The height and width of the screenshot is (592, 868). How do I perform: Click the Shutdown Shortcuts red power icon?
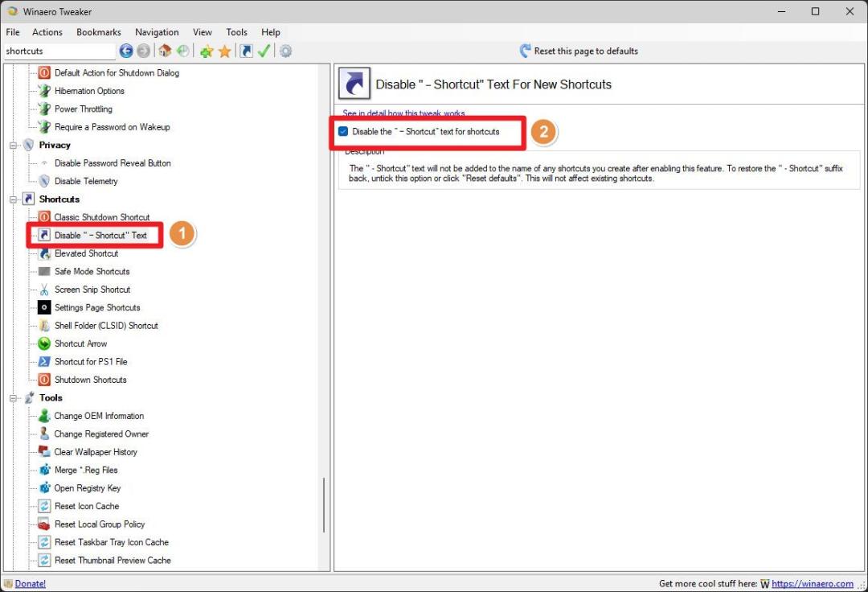[x=44, y=380]
